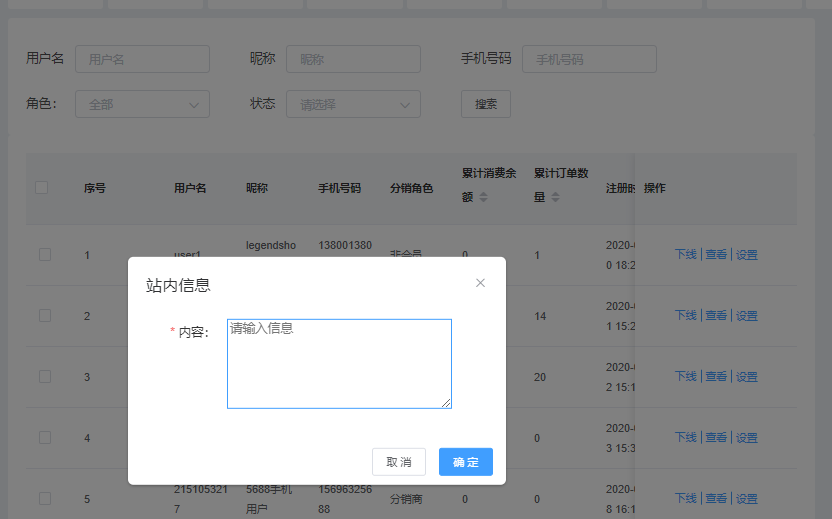Viewport: 832px width, 519px height.
Task: Toggle the select-all checkbox in table header
Action: click(42, 187)
